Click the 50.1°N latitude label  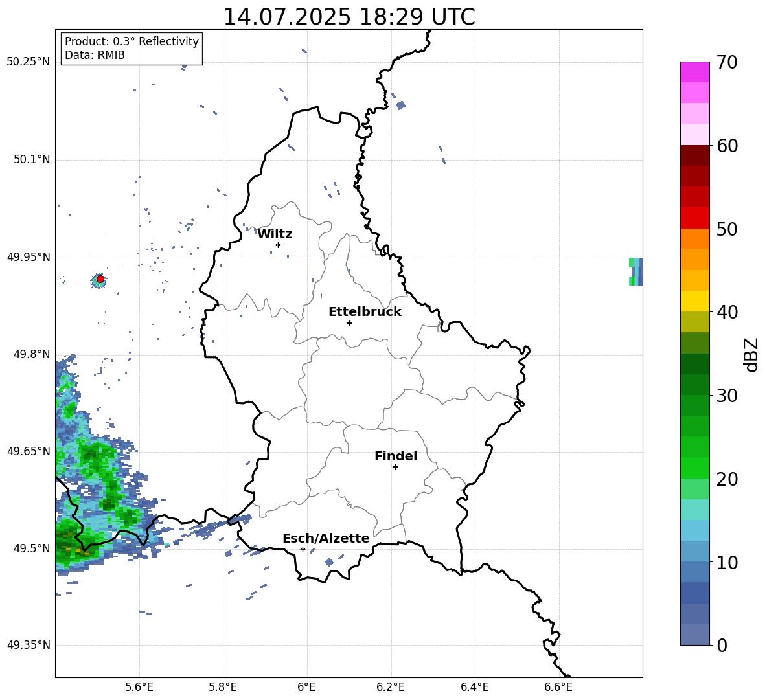(32, 159)
